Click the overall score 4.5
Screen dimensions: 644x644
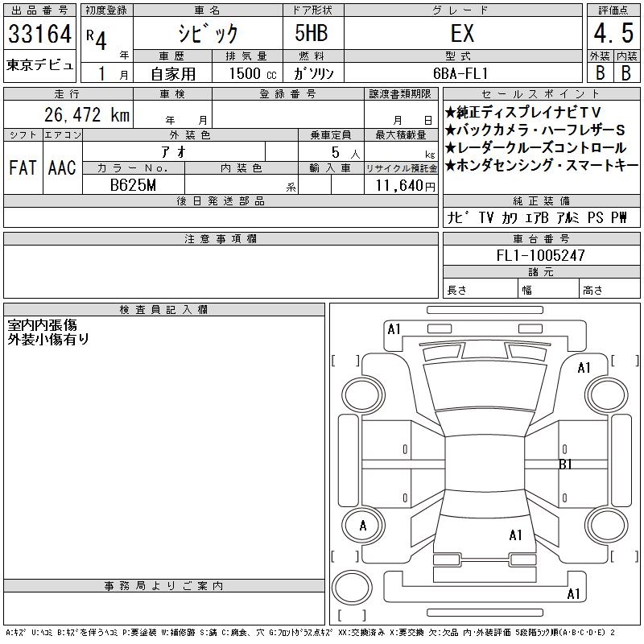coord(613,33)
